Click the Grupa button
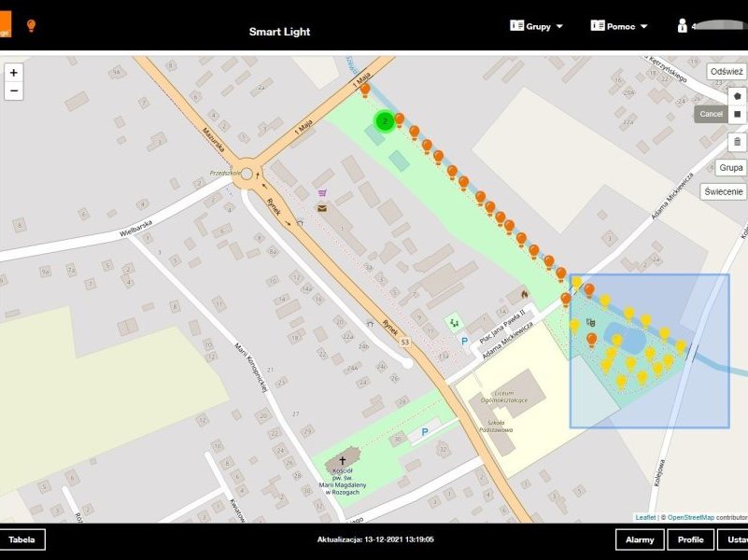 [730, 168]
